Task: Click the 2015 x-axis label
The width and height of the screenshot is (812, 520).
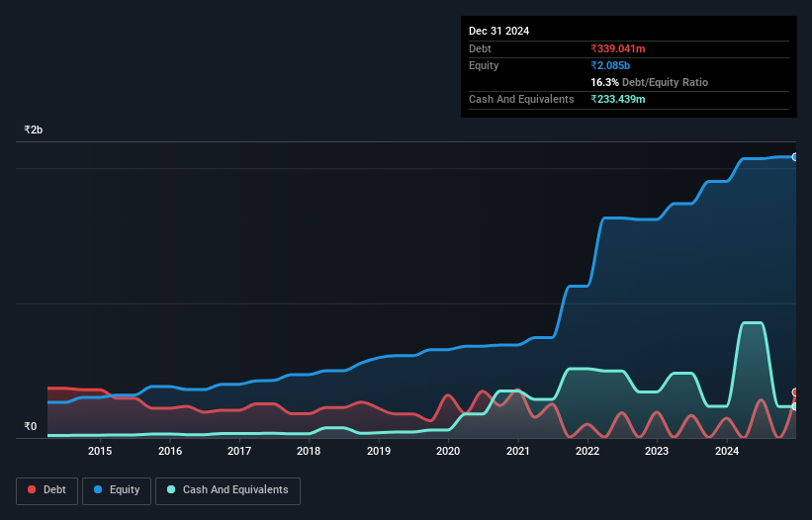Action: pyautogui.click(x=100, y=451)
